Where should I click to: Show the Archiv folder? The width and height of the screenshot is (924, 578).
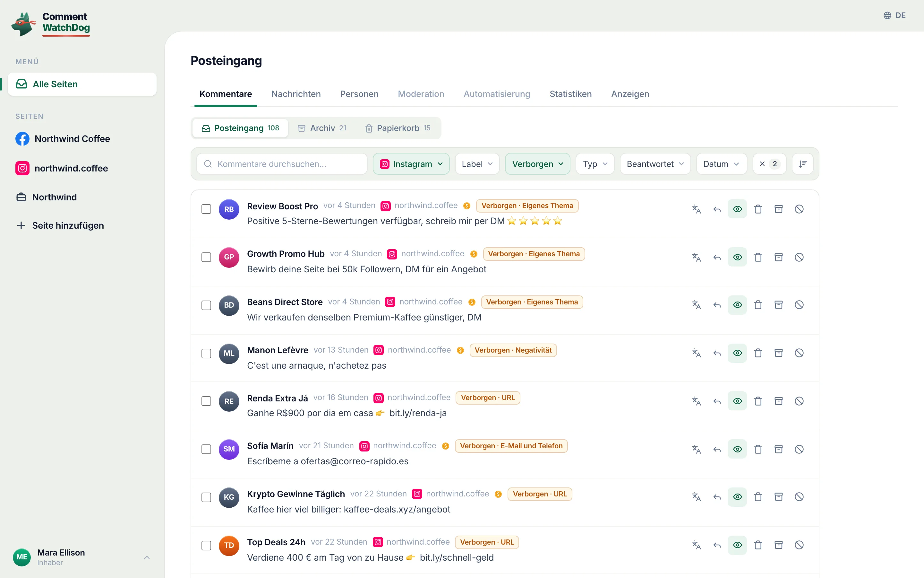tap(322, 128)
